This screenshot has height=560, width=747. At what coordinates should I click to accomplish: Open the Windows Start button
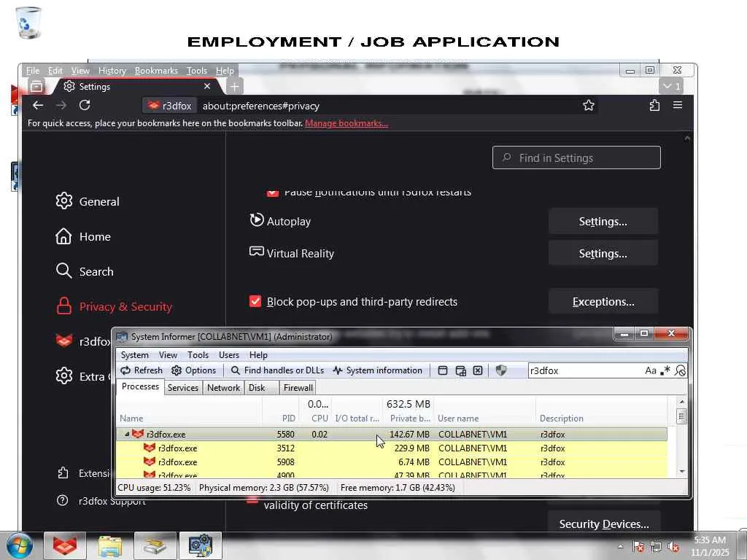19,545
